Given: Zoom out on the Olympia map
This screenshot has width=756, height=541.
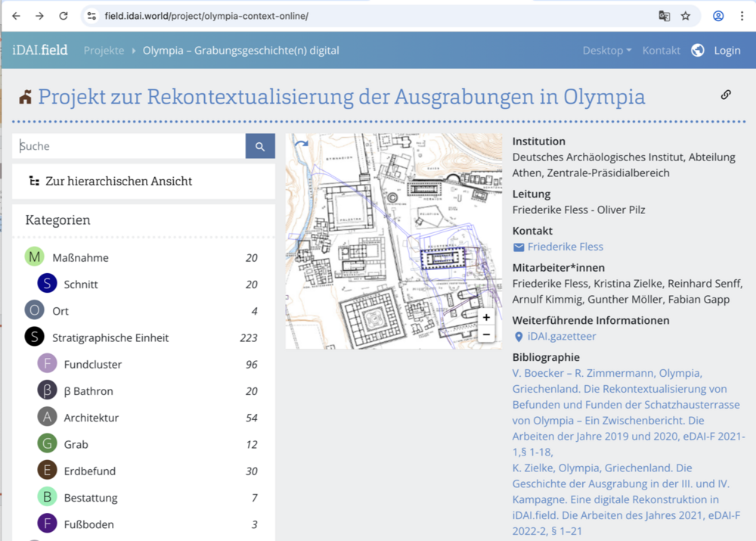Looking at the screenshot, I should click(x=486, y=334).
